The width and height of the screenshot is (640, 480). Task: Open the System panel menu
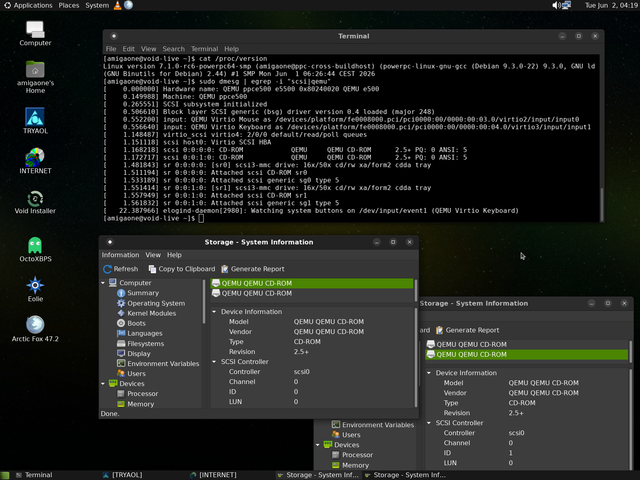[x=97, y=5]
